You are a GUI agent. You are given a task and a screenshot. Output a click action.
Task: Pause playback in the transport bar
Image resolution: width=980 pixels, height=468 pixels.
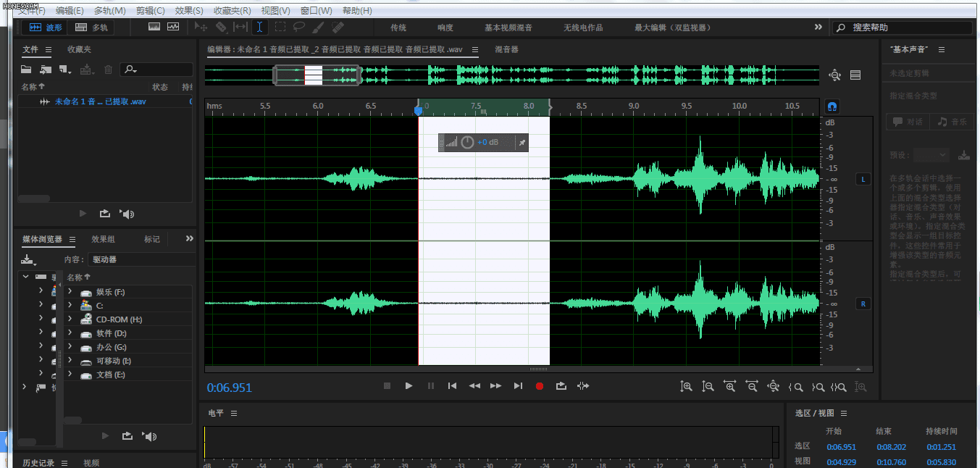431,386
